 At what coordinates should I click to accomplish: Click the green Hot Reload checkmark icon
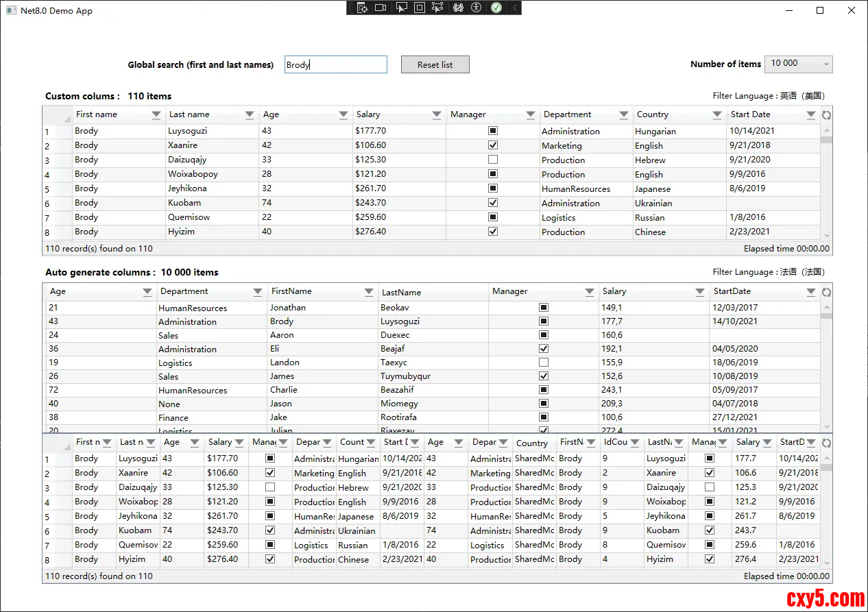[496, 8]
